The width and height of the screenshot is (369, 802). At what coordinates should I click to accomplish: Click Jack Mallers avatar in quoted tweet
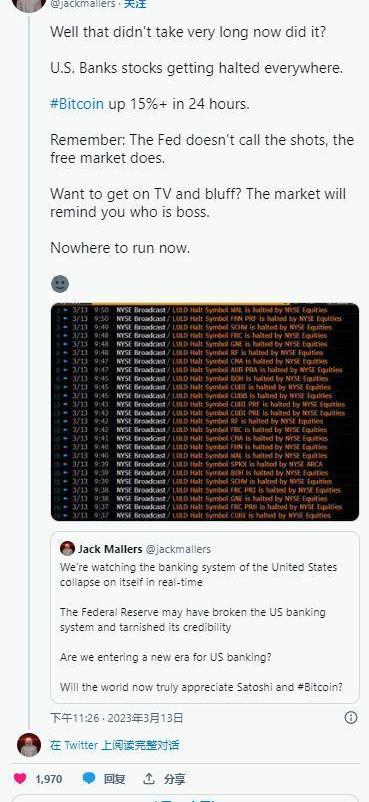pyautogui.click(x=67, y=549)
